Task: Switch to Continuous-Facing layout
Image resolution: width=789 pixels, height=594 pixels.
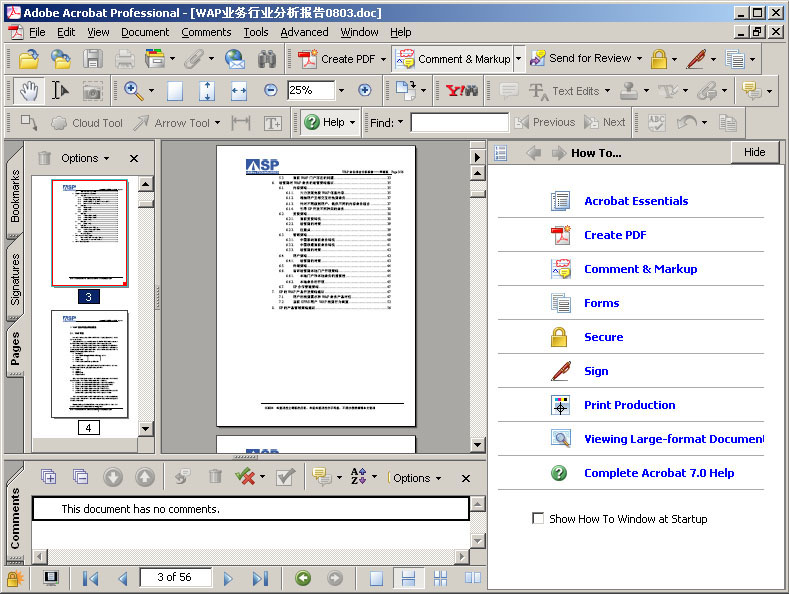Action: (x=440, y=578)
